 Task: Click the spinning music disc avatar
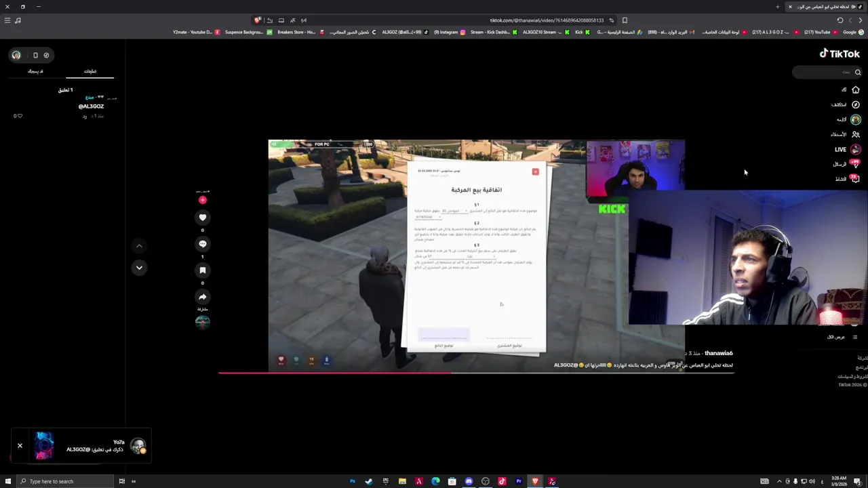point(202,322)
